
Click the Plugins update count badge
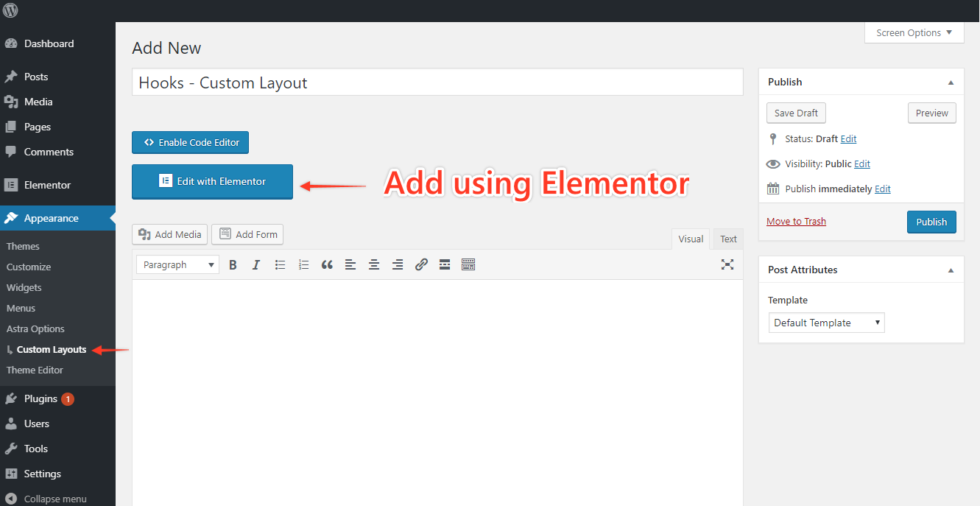[x=68, y=399]
